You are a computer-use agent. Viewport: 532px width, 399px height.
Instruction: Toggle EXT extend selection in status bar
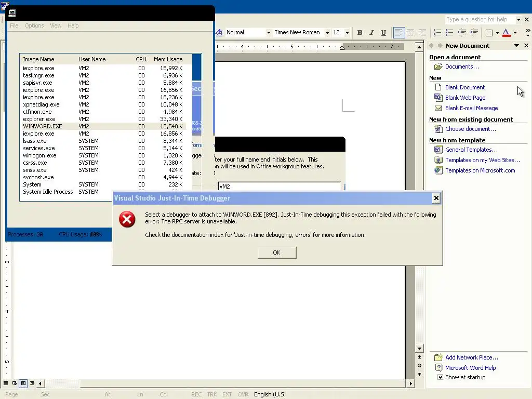(x=227, y=394)
